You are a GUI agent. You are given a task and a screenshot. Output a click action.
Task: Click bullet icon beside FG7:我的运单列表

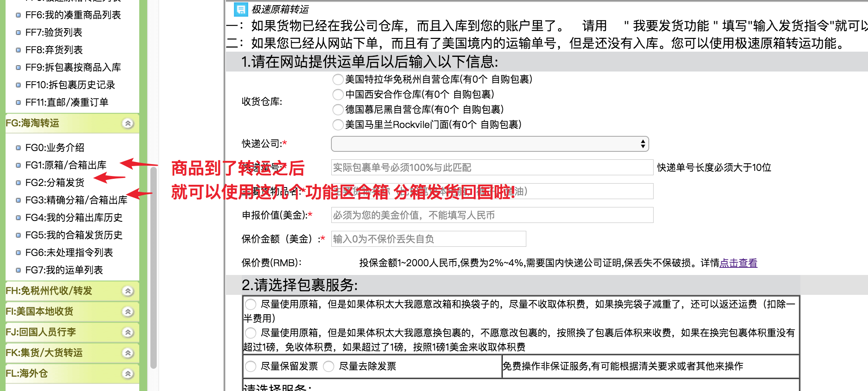click(x=18, y=270)
